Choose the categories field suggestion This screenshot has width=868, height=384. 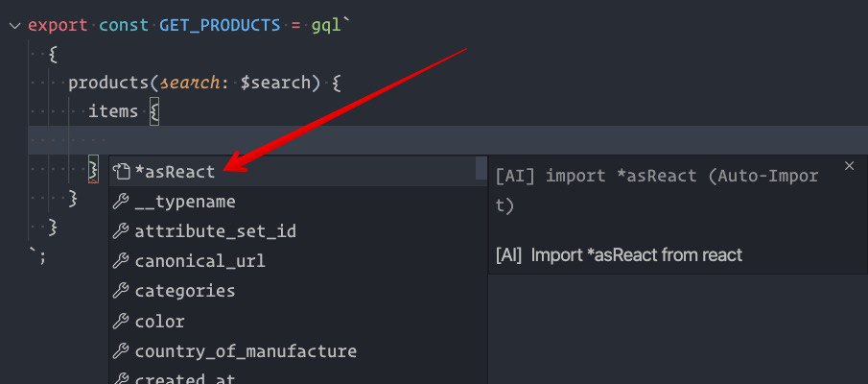point(298,291)
